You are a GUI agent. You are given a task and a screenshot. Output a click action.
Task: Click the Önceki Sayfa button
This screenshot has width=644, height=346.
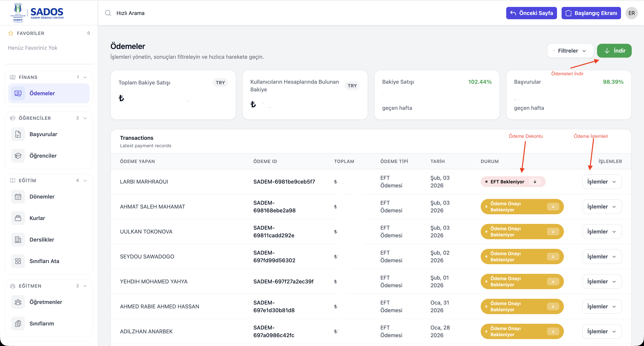pos(531,13)
